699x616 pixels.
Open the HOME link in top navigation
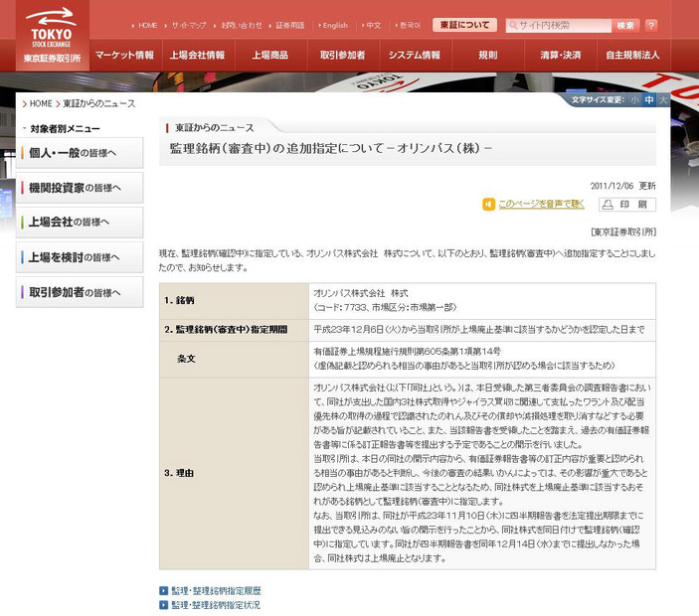147,26
